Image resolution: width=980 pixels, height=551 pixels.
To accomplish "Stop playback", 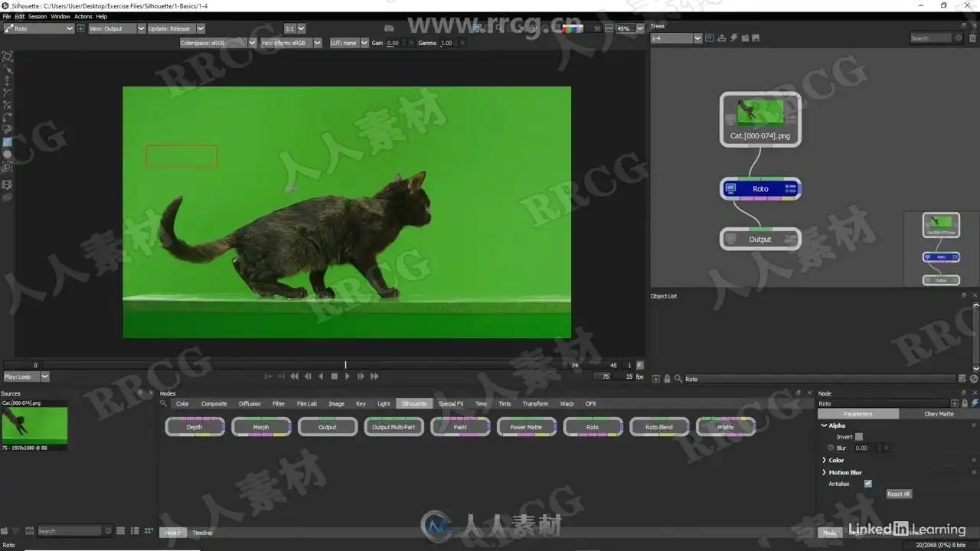I will (x=335, y=377).
